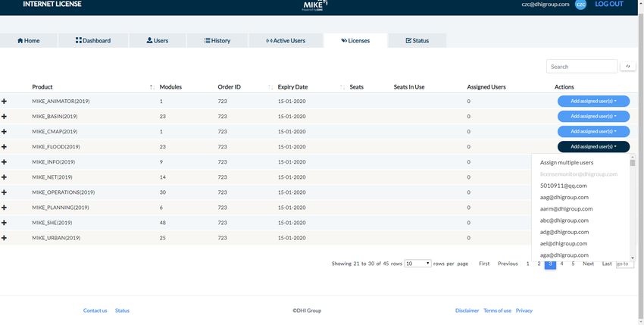Open the Privacy footer link
644x325 pixels.
coord(524,311)
